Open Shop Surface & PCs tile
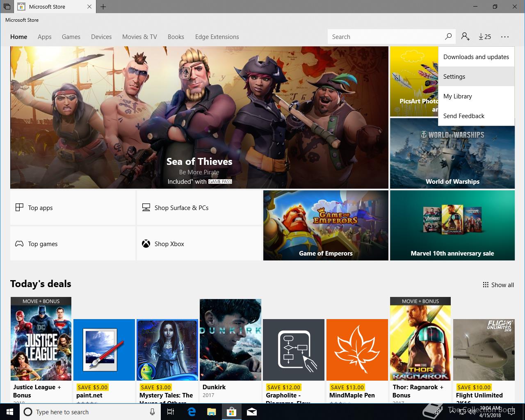Screen dimensions: 525x420 click(x=199, y=208)
